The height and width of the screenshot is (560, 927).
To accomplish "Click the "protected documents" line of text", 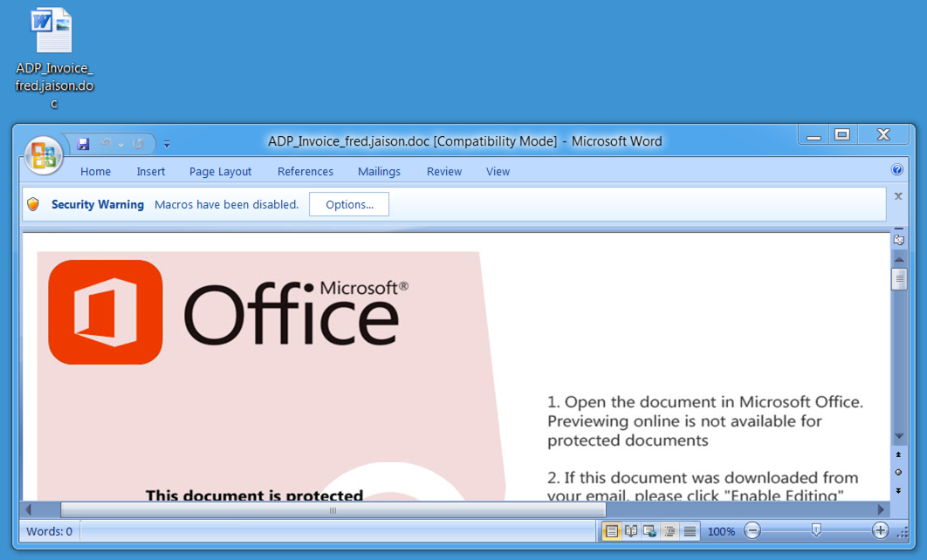I will click(628, 440).
